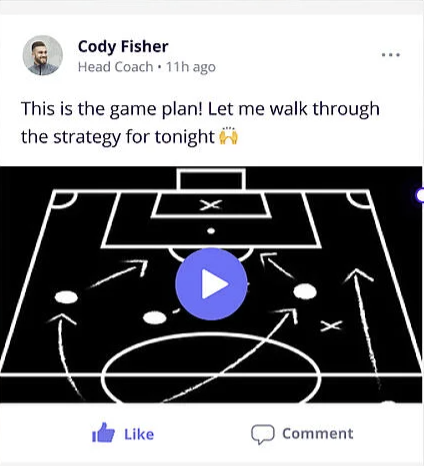Click the 11h ago timestamp

[191, 67]
